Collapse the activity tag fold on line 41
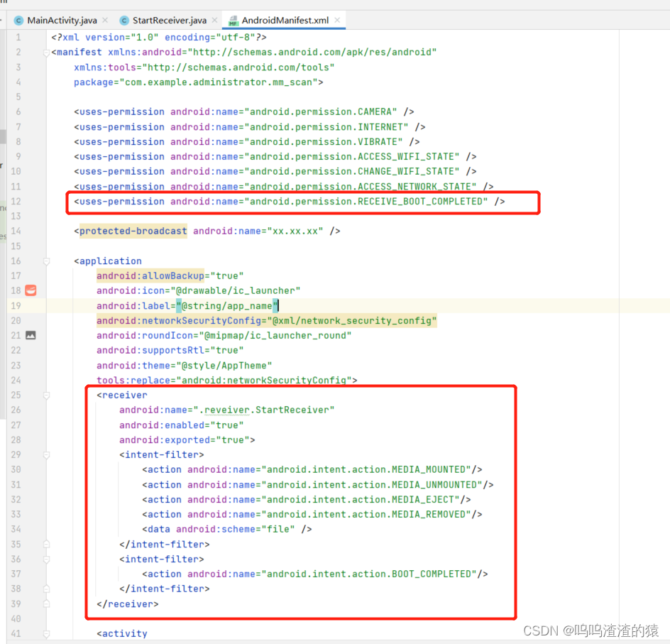 [46, 634]
